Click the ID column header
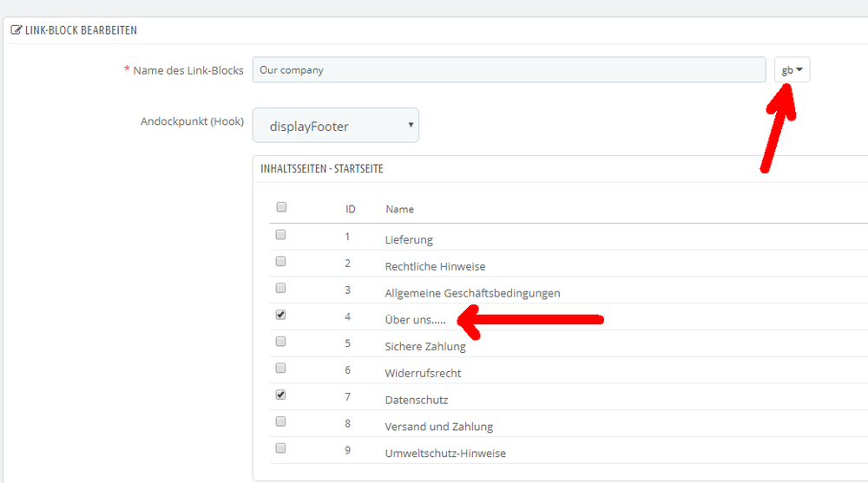 [x=351, y=209]
